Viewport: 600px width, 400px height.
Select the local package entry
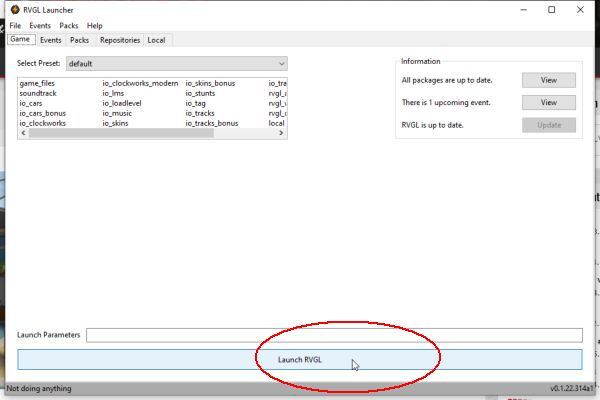(276, 123)
